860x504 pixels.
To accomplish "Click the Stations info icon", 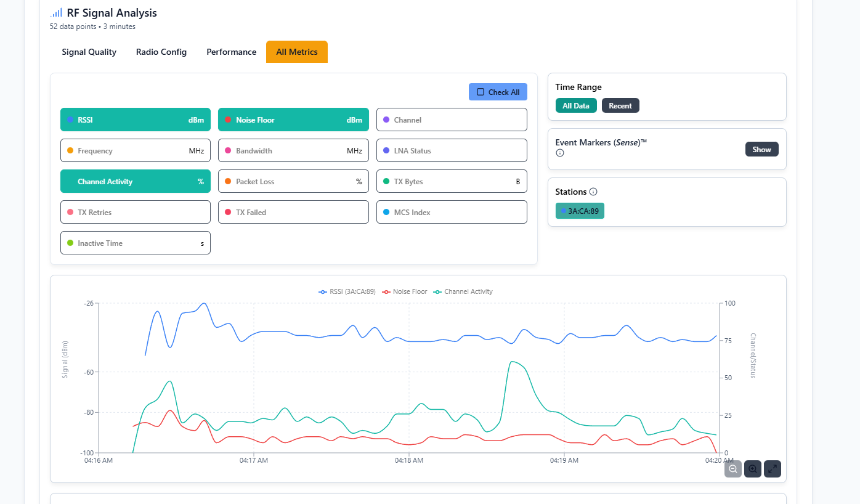I will click(593, 192).
